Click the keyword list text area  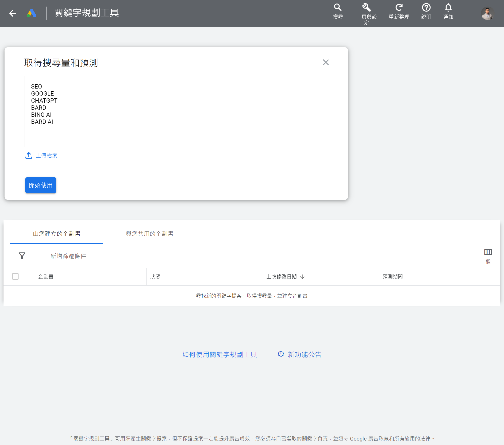point(176,112)
